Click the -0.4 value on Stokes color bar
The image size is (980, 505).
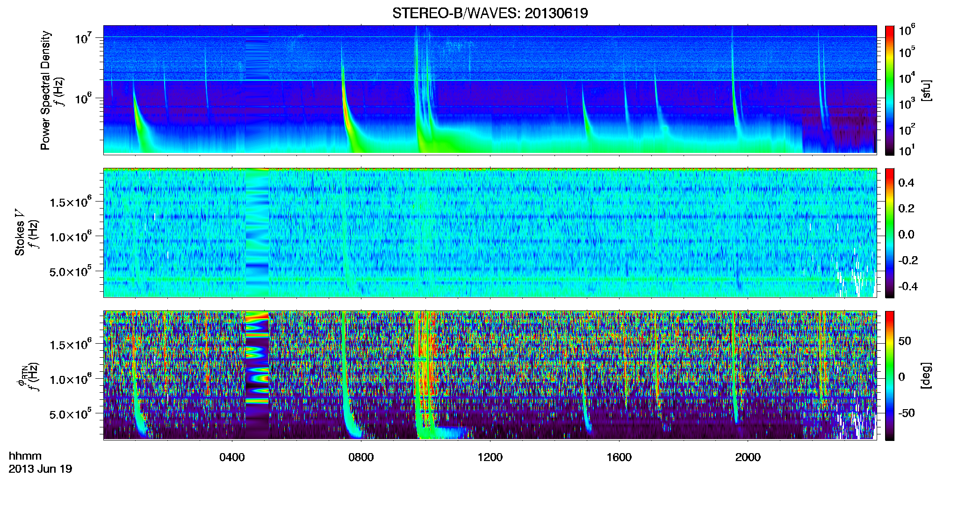pyautogui.click(x=908, y=286)
